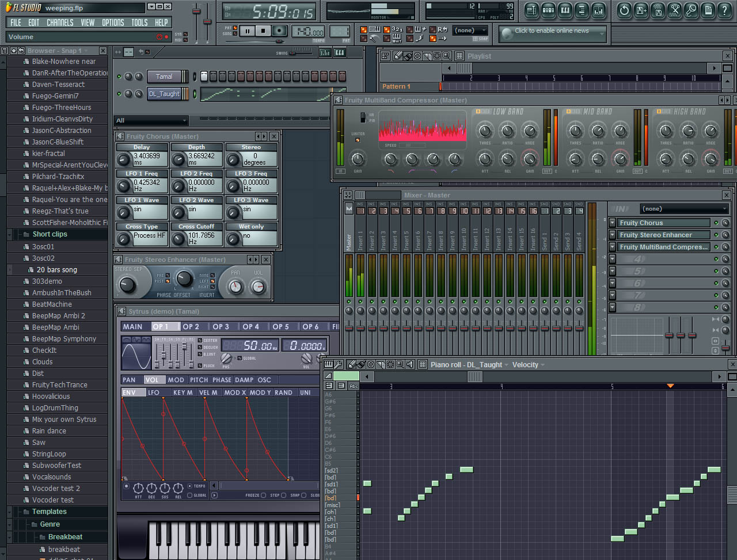737x560 pixels.
Task: Open the Fruity MultiBand Compressor slot menu arrow
Action: [612, 247]
